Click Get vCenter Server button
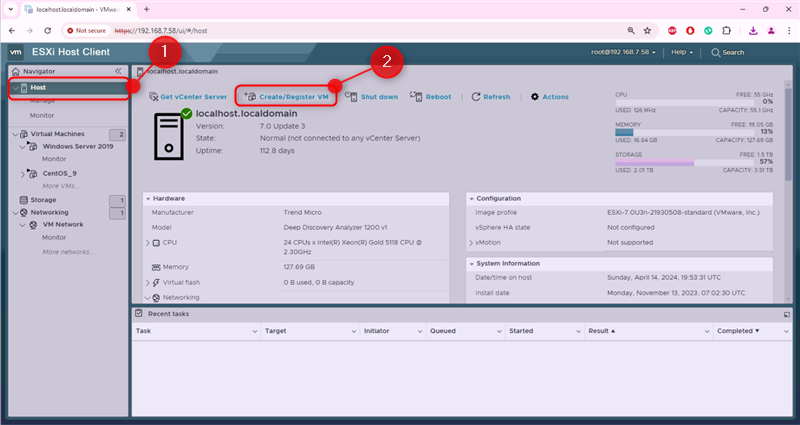 tap(188, 96)
